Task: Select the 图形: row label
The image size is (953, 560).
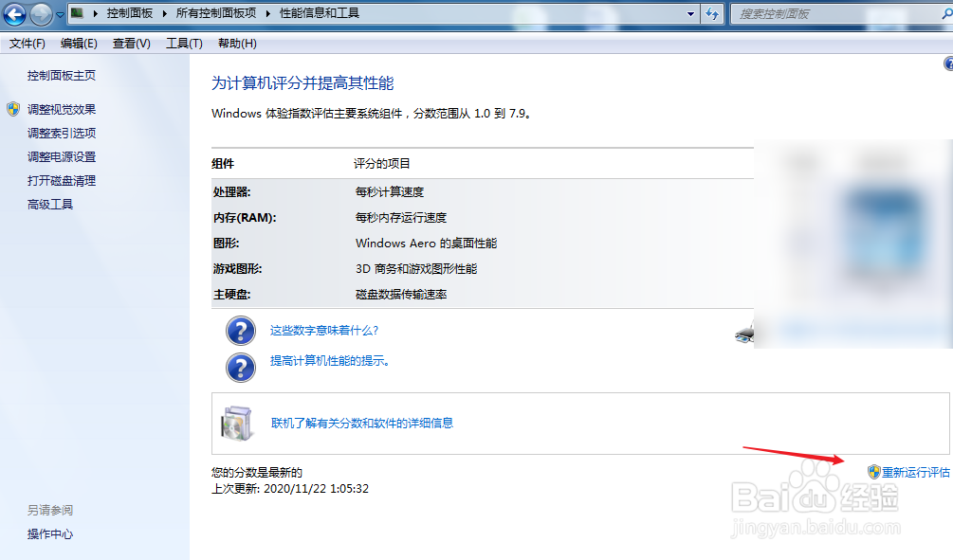Action: tap(226, 243)
